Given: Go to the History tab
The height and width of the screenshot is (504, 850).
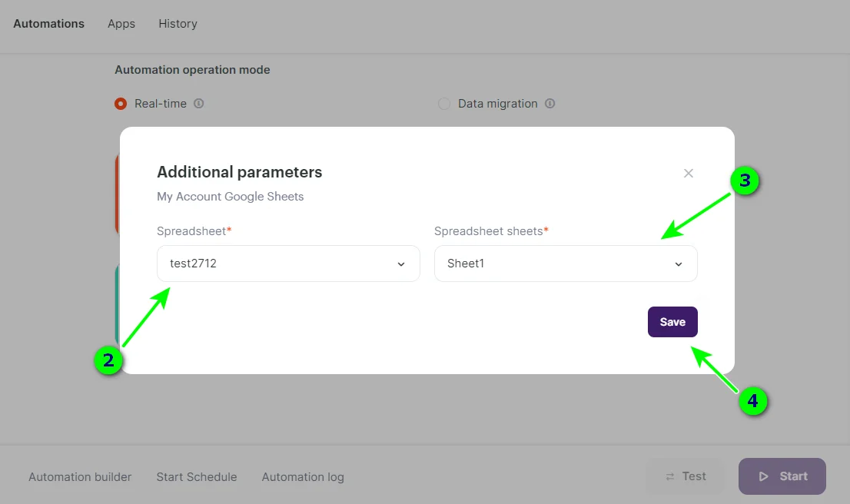Looking at the screenshot, I should [178, 24].
